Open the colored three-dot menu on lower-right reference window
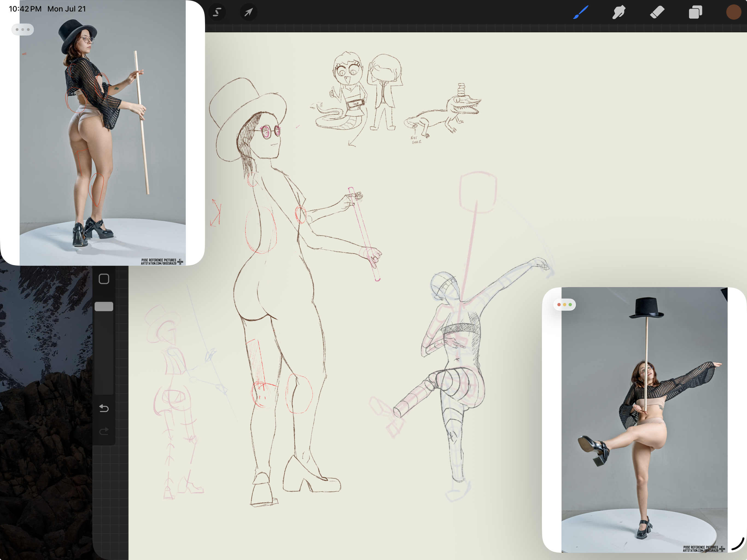Screen dimensions: 747x560 (x=564, y=305)
